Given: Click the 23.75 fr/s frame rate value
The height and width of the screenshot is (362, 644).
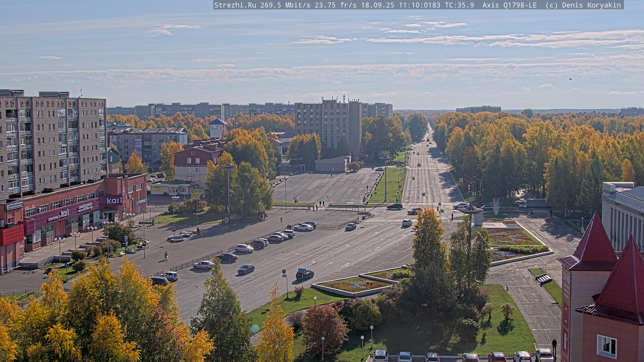Looking at the screenshot, I should [x=335, y=5].
